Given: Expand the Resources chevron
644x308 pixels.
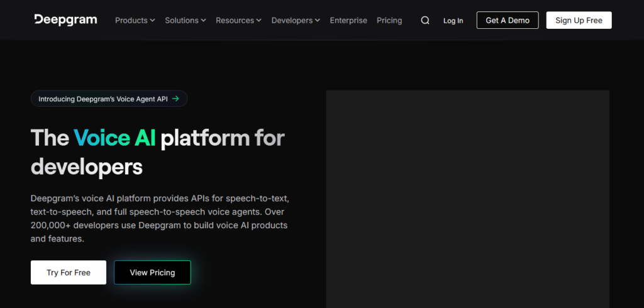Looking at the screenshot, I should [258, 21].
